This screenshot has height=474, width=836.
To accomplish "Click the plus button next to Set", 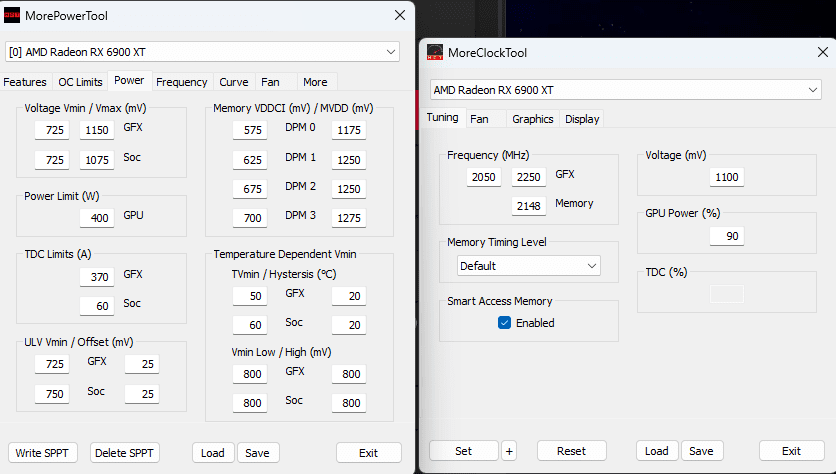I will [509, 451].
